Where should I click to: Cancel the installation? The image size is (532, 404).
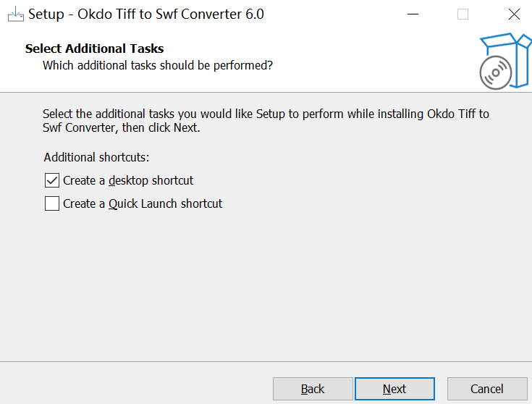tap(486, 389)
